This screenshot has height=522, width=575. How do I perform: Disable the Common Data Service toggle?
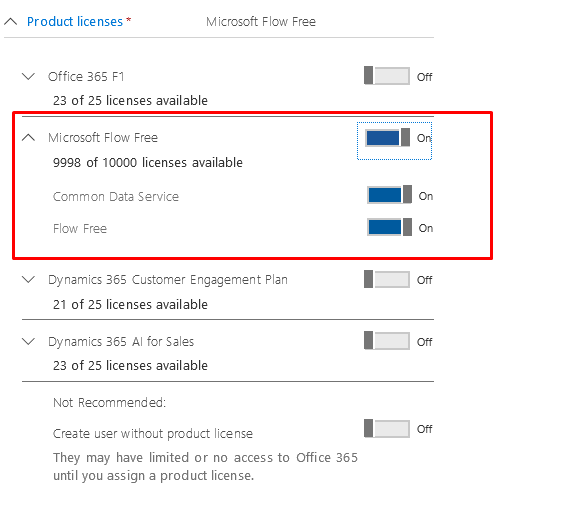coord(389,195)
